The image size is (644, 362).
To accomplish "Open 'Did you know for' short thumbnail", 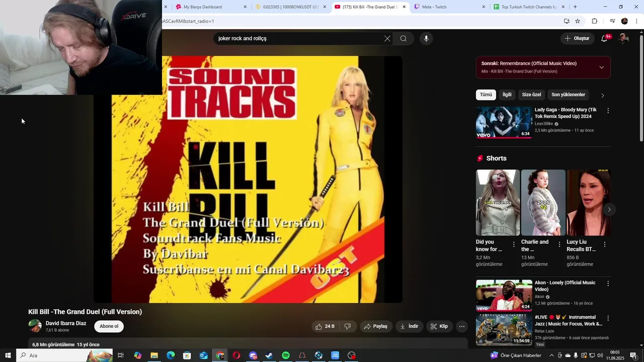I will click(498, 203).
